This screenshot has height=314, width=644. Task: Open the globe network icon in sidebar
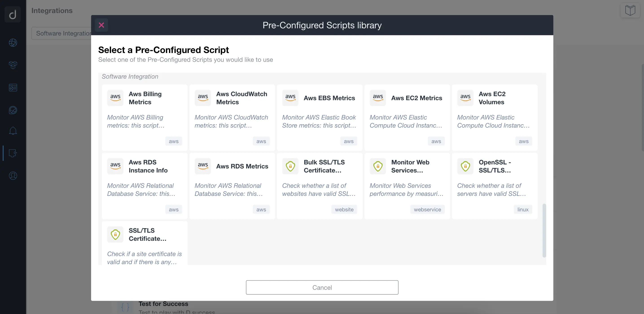pos(13,42)
